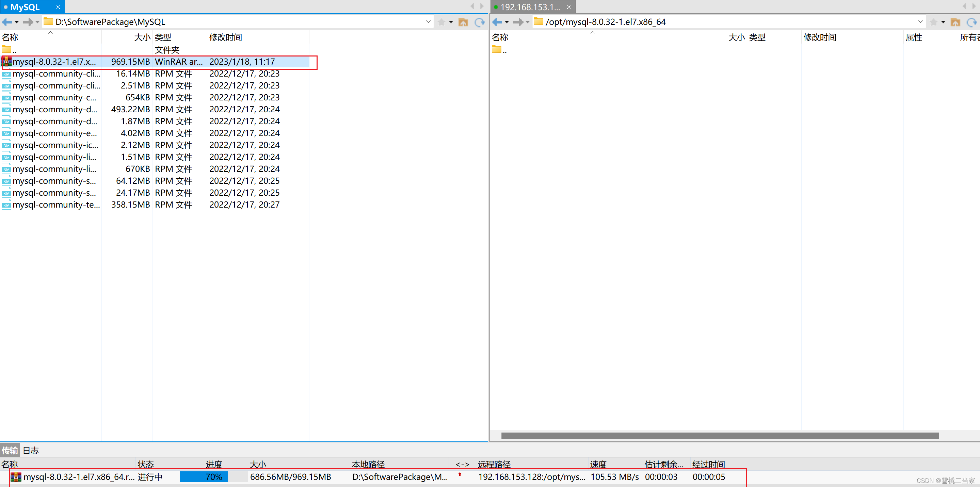980x487 pixels.
Task: Open forward history dropdown in remote pane
Action: click(527, 22)
